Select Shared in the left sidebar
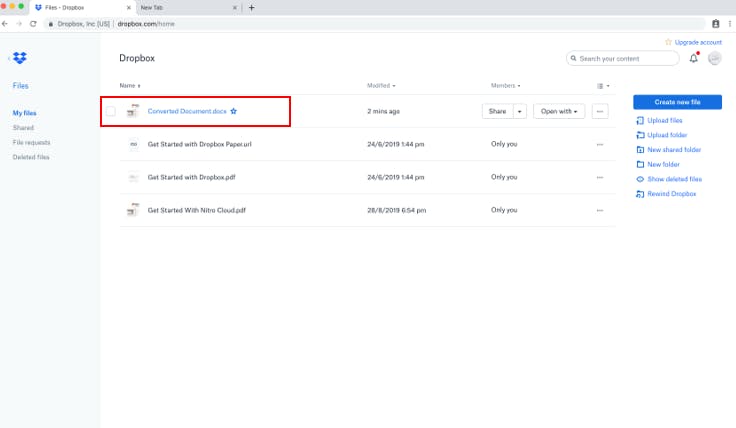Image resolution: width=736 pixels, height=428 pixels. 23,128
